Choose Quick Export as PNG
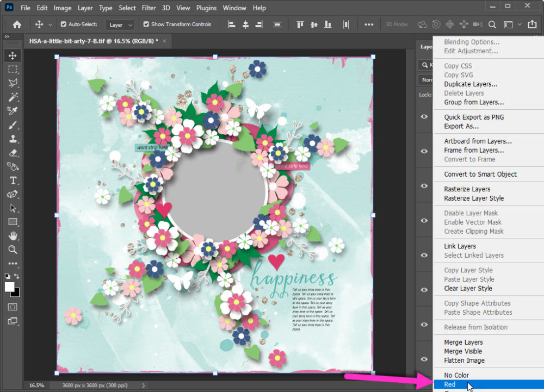 489,117
